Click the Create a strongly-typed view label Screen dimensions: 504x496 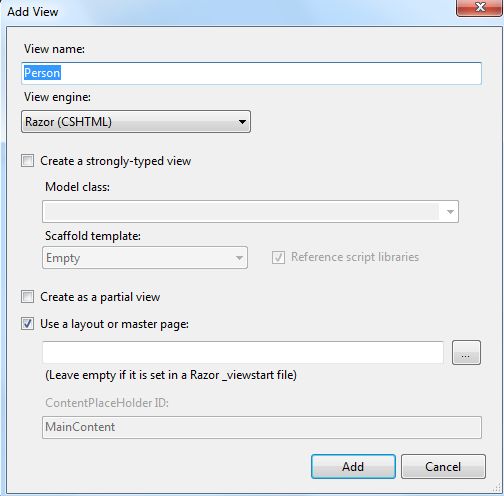click(x=115, y=161)
